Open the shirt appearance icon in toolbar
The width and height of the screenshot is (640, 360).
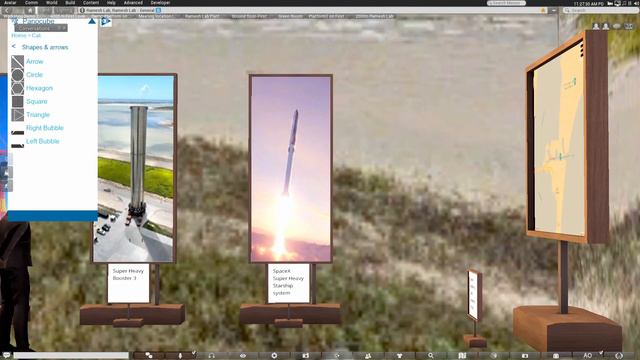(x=399, y=356)
